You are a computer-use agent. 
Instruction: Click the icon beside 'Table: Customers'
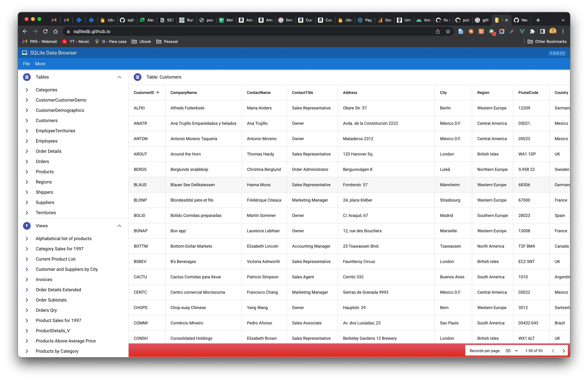pos(138,77)
